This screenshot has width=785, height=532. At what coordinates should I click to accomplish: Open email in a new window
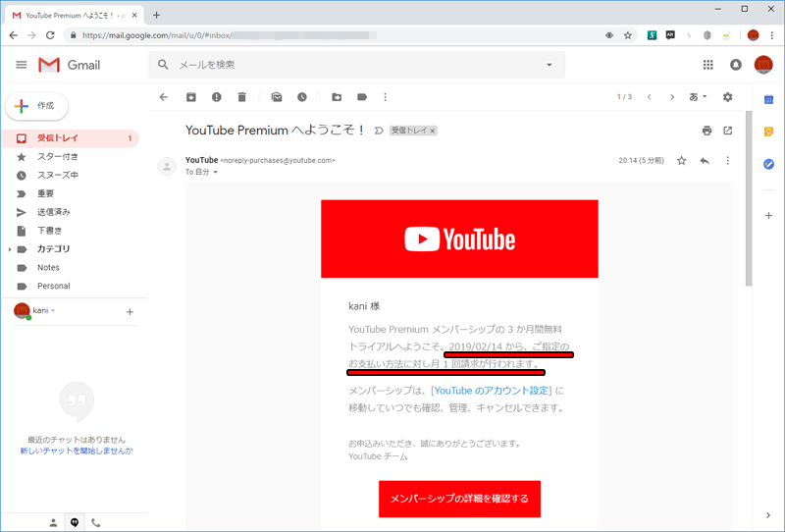728,131
